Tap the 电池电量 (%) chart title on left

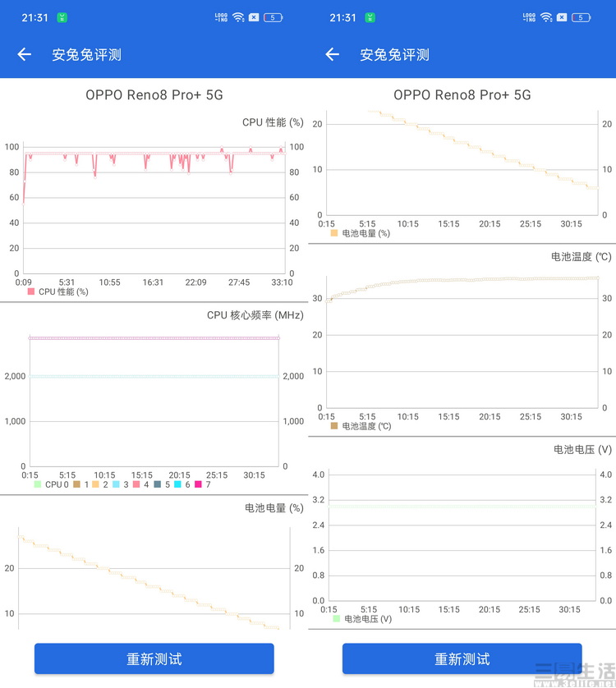pyautogui.click(x=274, y=508)
